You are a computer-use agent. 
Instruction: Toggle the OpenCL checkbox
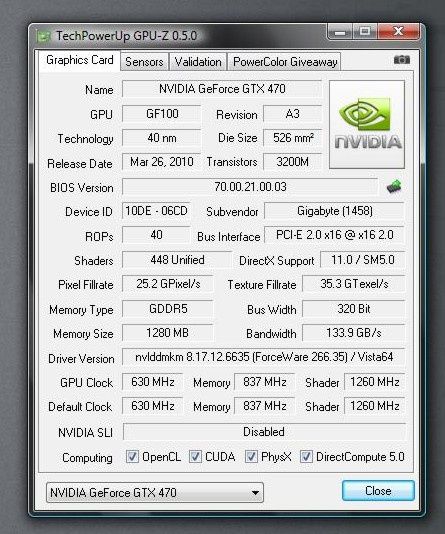[132, 456]
